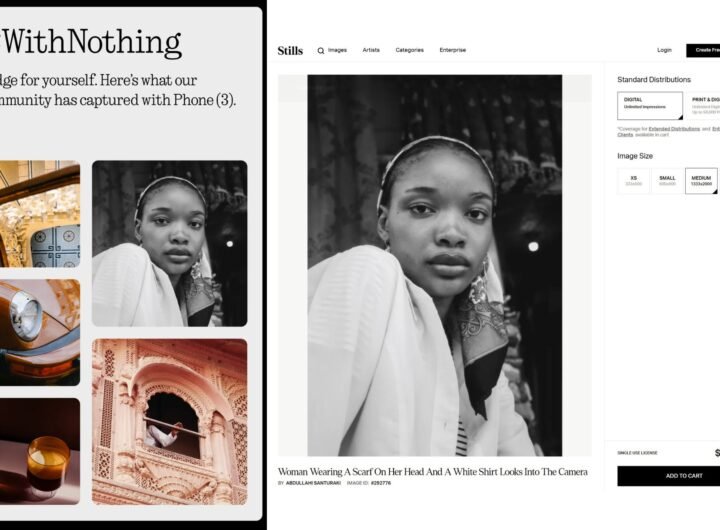The height and width of the screenshot is (530, 720).
Task: Open the black-and-white woman portrait thumbnail
Action: point(169,243)
